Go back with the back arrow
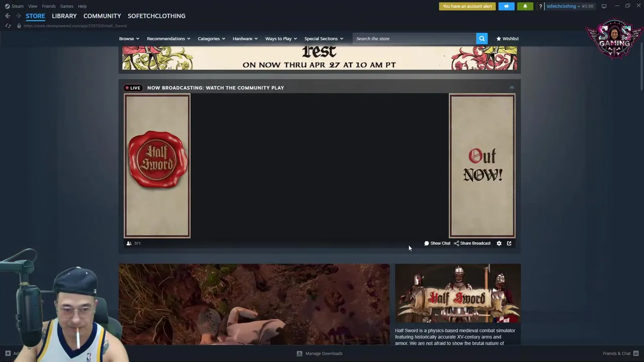Image resolution: width=644 pixels, height=362 pixels. coord(8,16)
